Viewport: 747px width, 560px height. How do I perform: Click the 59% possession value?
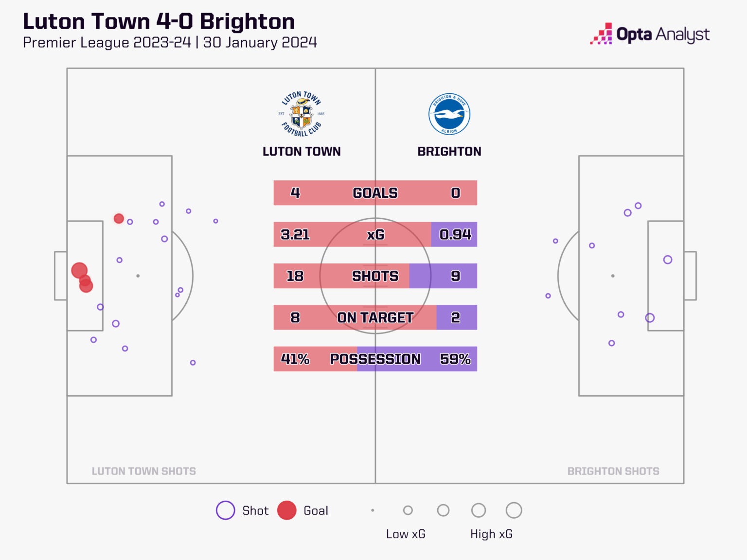pos(455,359)
